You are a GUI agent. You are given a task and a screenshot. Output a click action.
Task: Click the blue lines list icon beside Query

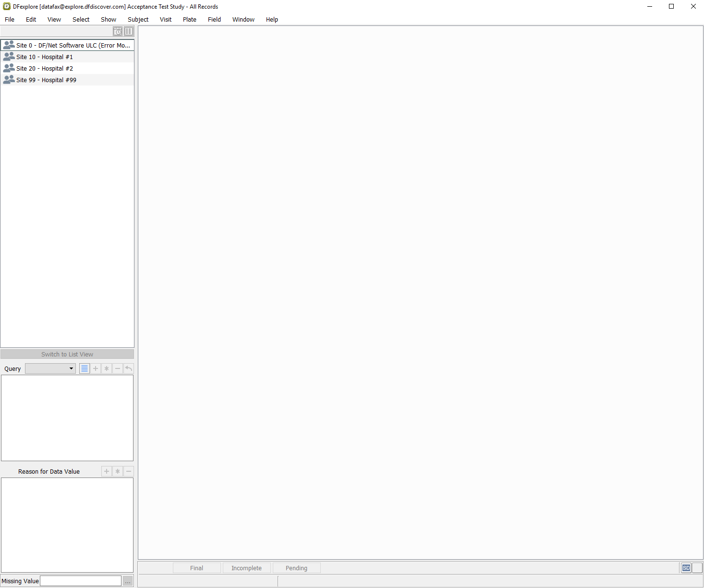(x=85, y=368)
